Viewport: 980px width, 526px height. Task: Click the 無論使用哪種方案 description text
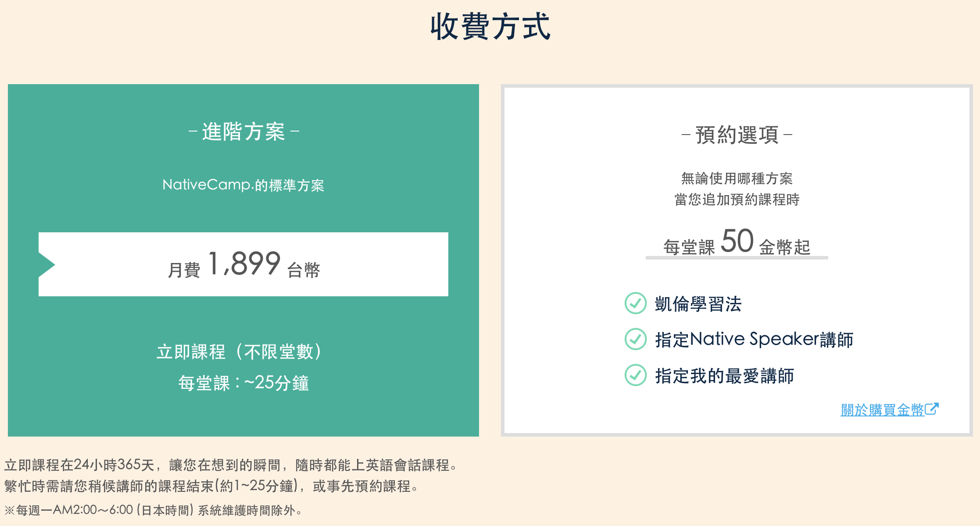(x=737, y=179)
